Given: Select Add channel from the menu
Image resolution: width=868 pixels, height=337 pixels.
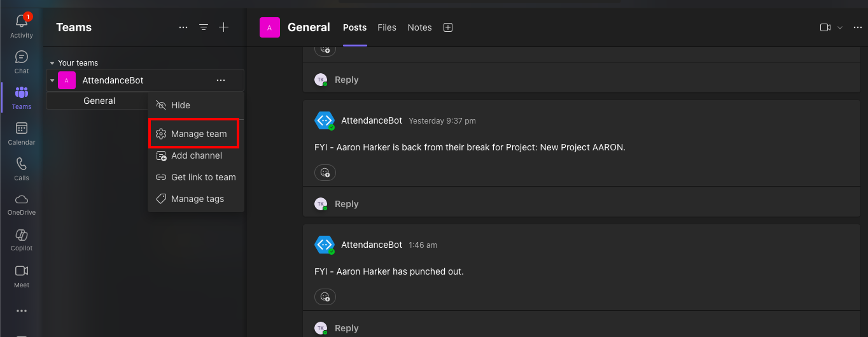Looking at the screenshot, I should (196, 155).
